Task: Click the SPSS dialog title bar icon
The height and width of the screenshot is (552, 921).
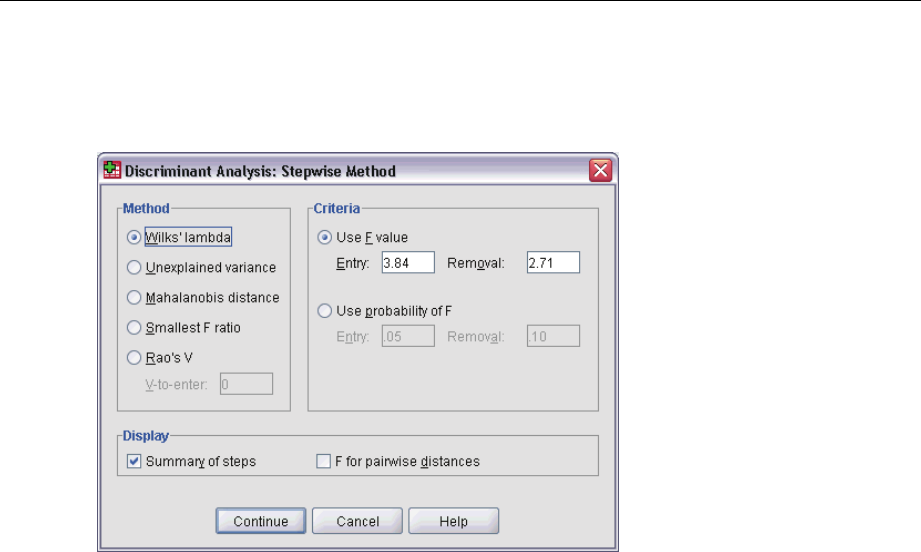Action: click(112, 170)
